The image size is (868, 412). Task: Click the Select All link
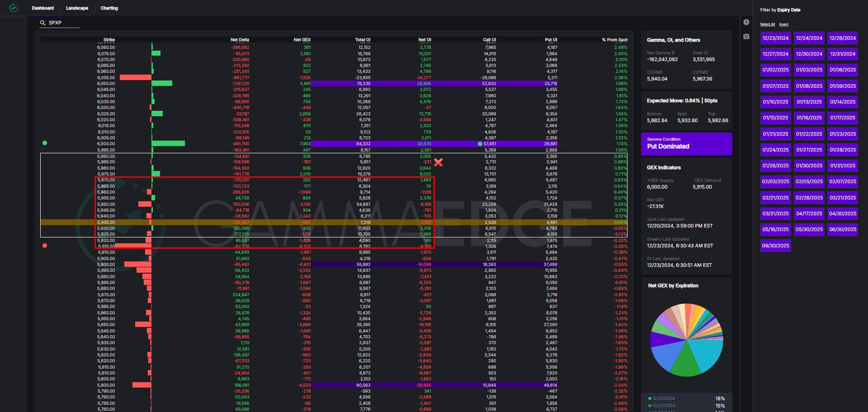click(x=767, y=24)
